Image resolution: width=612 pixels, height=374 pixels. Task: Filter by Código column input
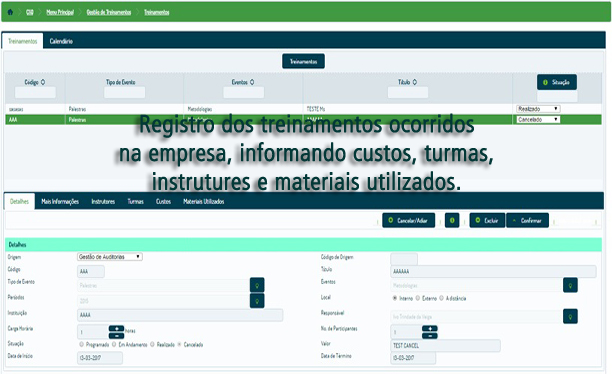click(35, 93)
